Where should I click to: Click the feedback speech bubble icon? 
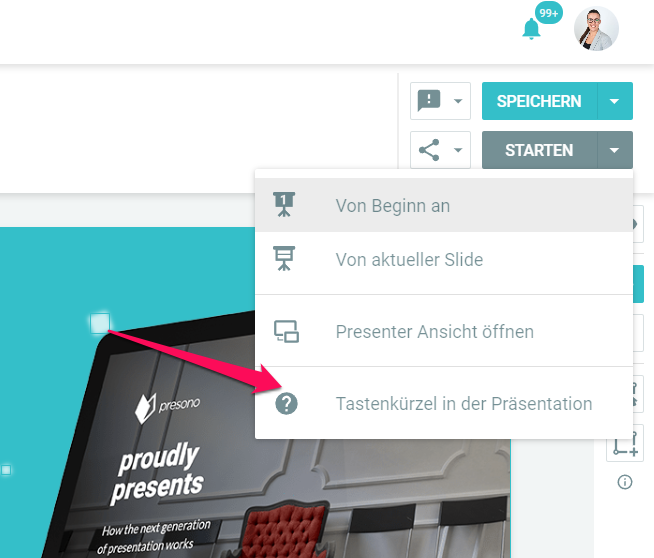click(429, 101)
